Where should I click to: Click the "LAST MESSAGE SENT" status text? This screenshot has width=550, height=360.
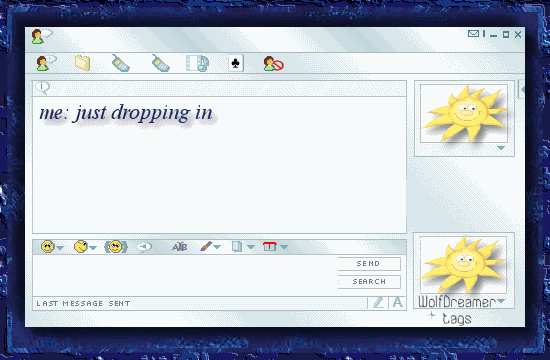click(83, 304)
